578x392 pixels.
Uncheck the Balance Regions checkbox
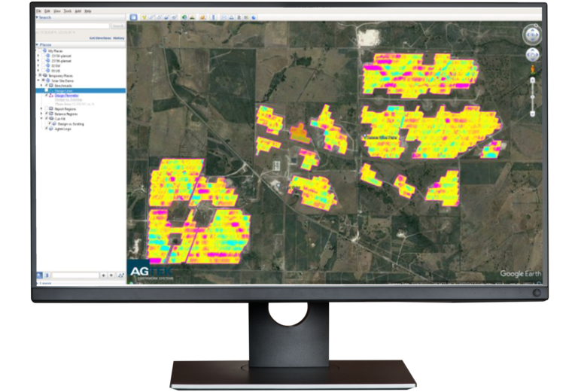tap(45, 114)
